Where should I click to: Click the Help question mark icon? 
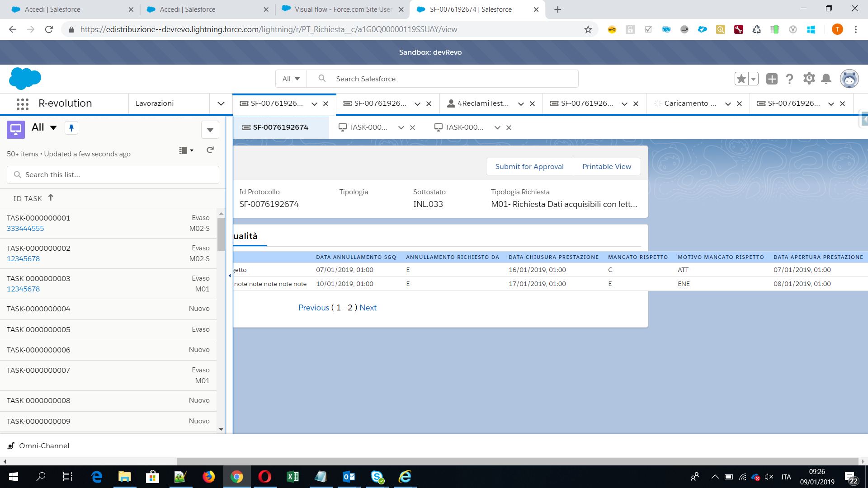pos(789,79)
